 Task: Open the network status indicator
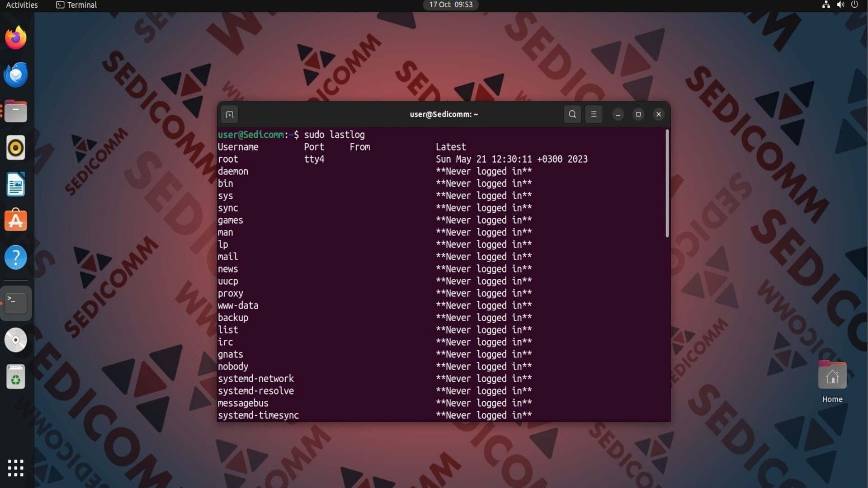[826, 5]
